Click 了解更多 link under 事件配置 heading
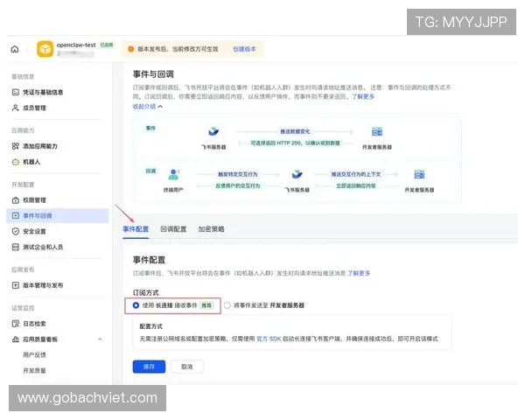Image resolution: width=525 pixels, height=420 pixels. [x=359, y=273]
